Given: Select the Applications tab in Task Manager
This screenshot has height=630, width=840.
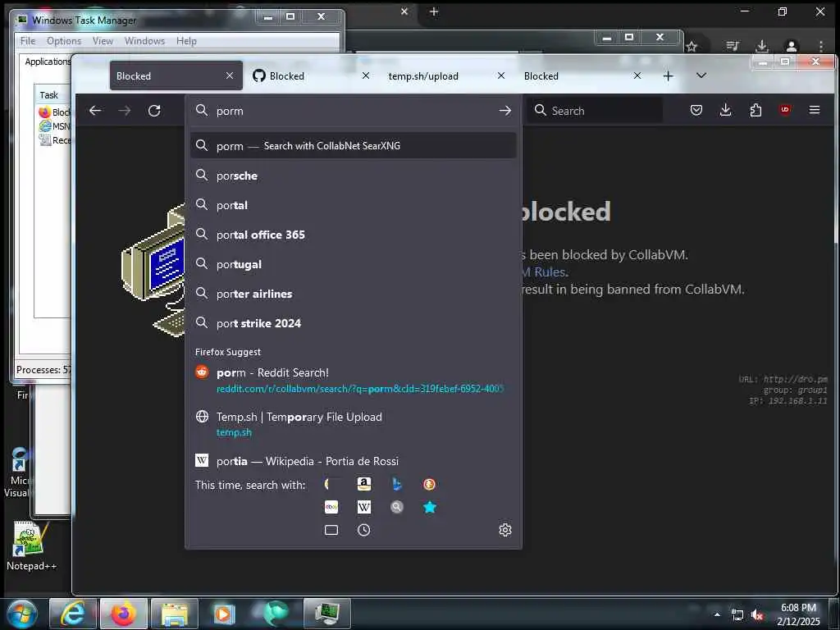Looking at the screenshot, I should [x=47, y=62].
